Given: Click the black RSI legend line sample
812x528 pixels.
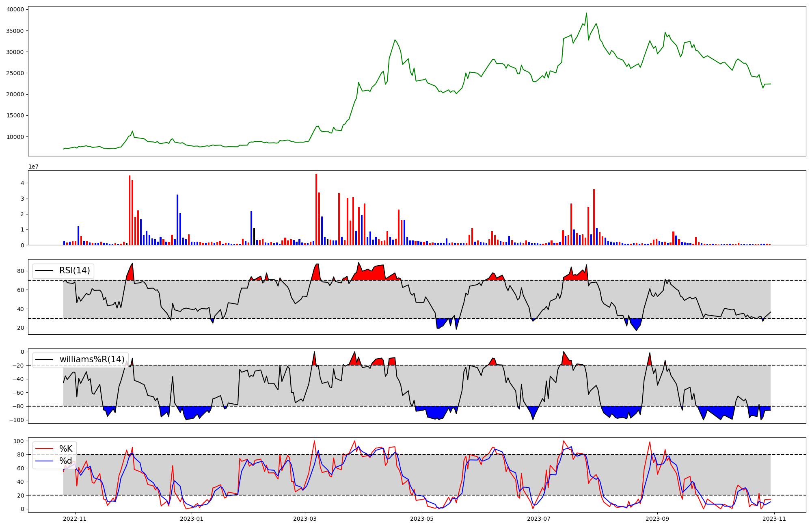Looking at the screenshot, I should [44, 270].
